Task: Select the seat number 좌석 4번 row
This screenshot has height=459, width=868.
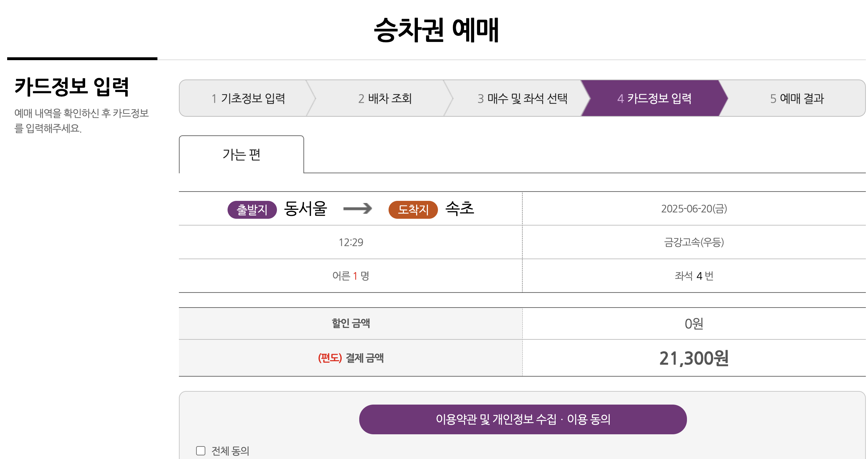Action: (x=693, y=276)
